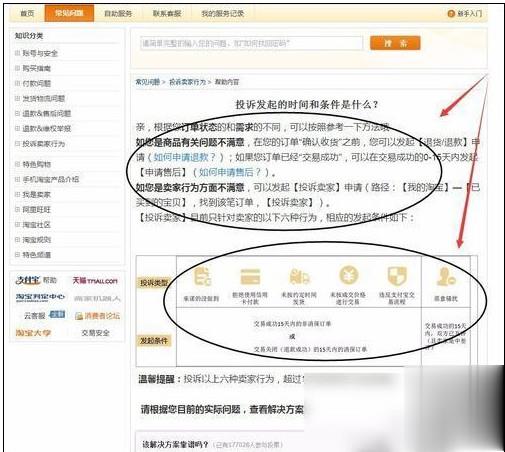Open the 消费者论坛 logo link
This screenshot has height=452, width=505.
(x=97, y=315)
